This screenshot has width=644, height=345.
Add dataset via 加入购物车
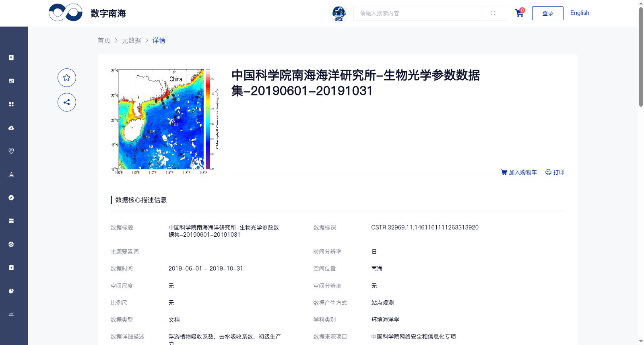coord(519,172)
